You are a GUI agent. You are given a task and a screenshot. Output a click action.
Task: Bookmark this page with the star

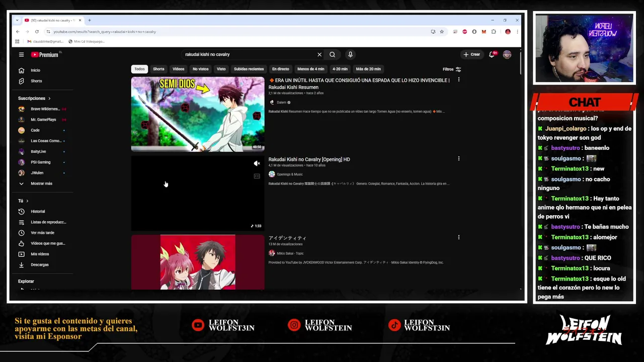tap(442, 32)
